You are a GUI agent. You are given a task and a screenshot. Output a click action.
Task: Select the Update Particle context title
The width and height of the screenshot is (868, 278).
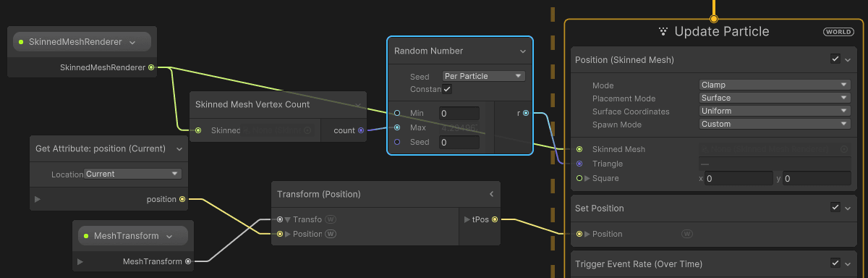click(x=721, y=32)
